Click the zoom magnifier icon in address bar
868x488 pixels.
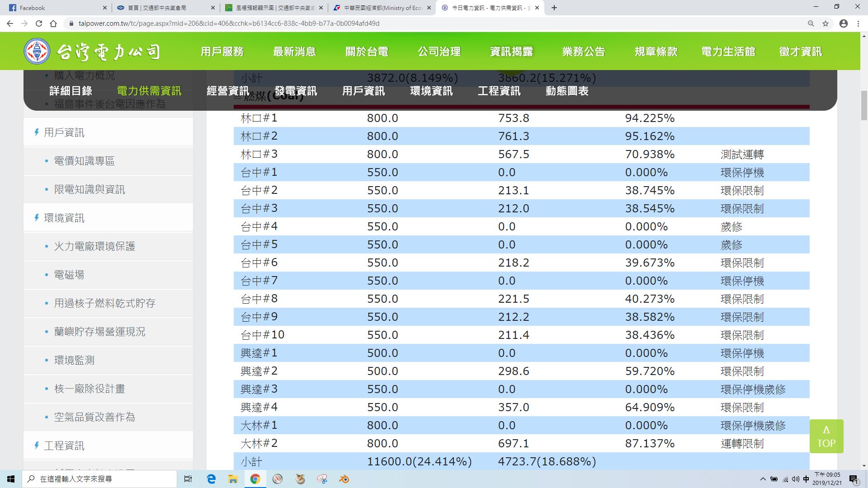(x=811, y=23)
